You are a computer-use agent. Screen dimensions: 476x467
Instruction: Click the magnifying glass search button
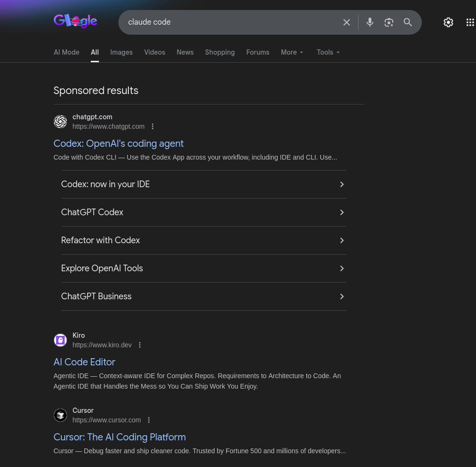tap(408, 22)
